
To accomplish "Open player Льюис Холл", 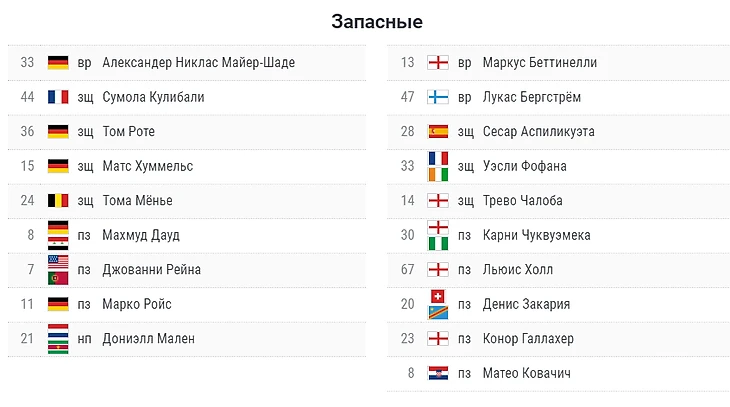I will coord(517,269).
